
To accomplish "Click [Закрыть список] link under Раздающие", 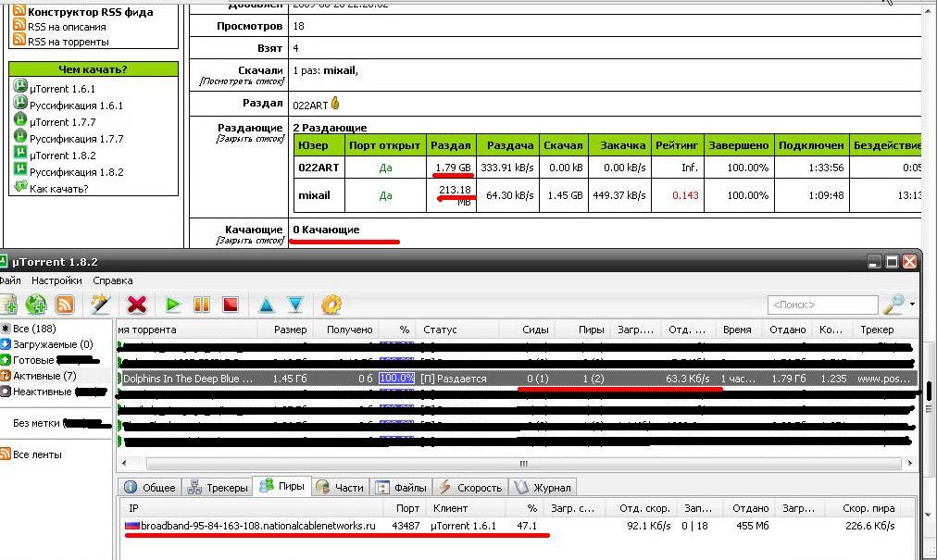I will 250,139.
